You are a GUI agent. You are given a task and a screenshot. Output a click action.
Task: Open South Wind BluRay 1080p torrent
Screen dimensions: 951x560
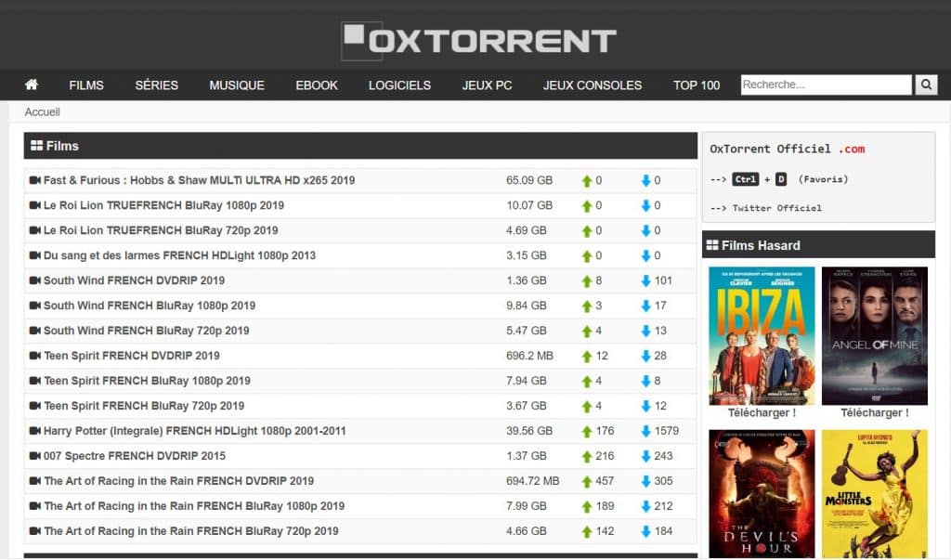(150, 306)
